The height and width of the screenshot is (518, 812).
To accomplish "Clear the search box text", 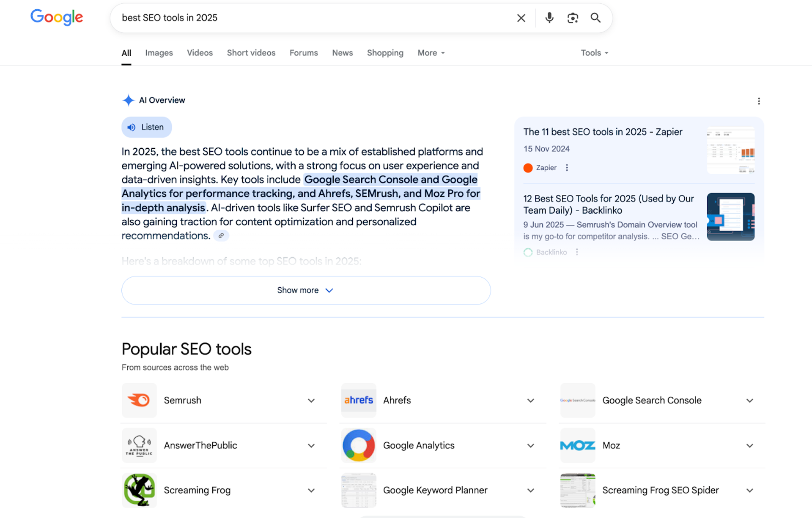I will pos(521,18).
